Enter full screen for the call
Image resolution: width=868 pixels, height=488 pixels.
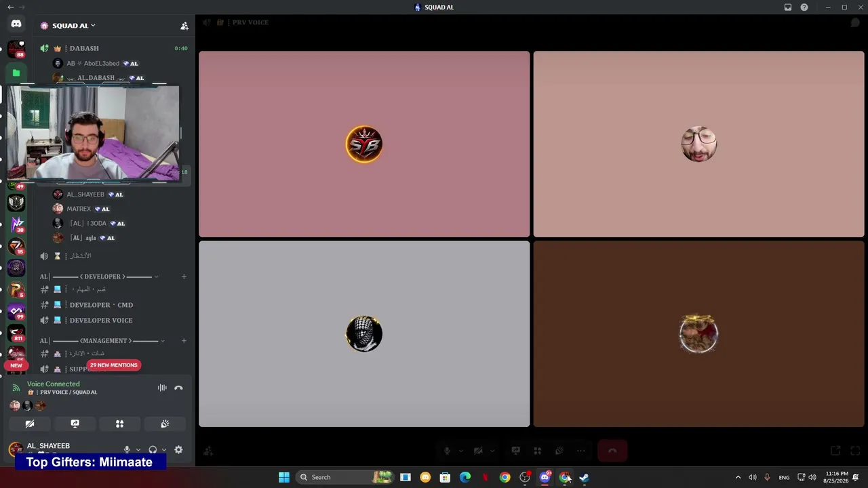[x=855, y=451]
